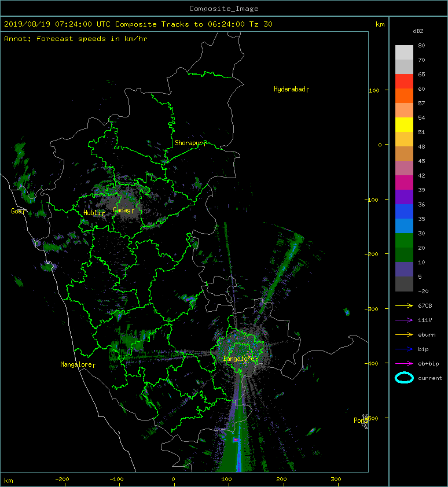Click the Composite_Image title text
This screenshot has width=448, height=487.
224,9
